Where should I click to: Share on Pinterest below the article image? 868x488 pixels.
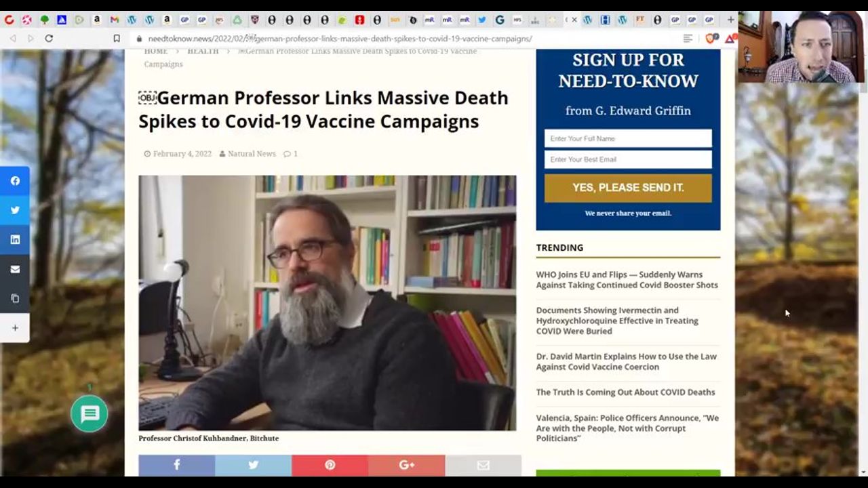coord(330,465)
